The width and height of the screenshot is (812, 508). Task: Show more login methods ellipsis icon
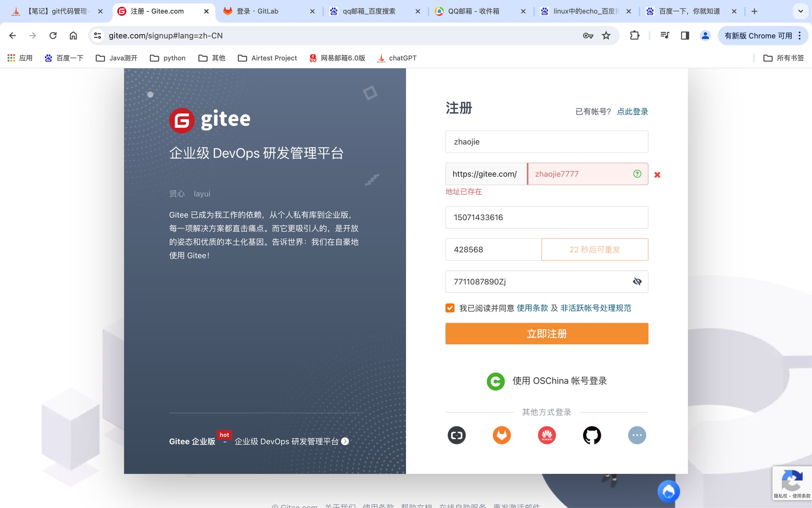coord(637,435)
